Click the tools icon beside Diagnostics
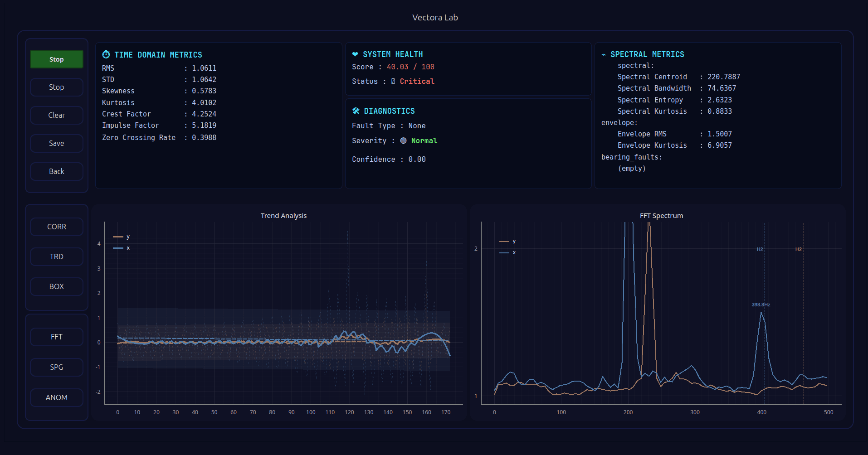The height and width of the screenshot is (455, 868). click(356, 111)
